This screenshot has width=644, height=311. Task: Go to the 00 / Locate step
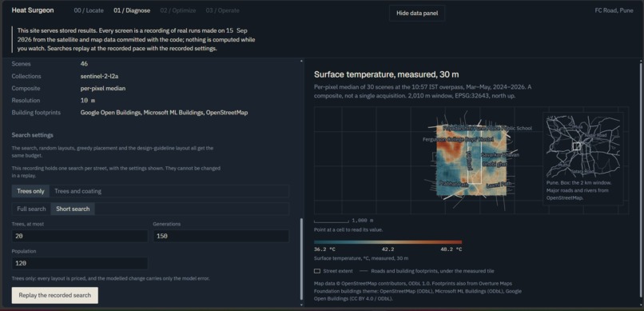89,10
